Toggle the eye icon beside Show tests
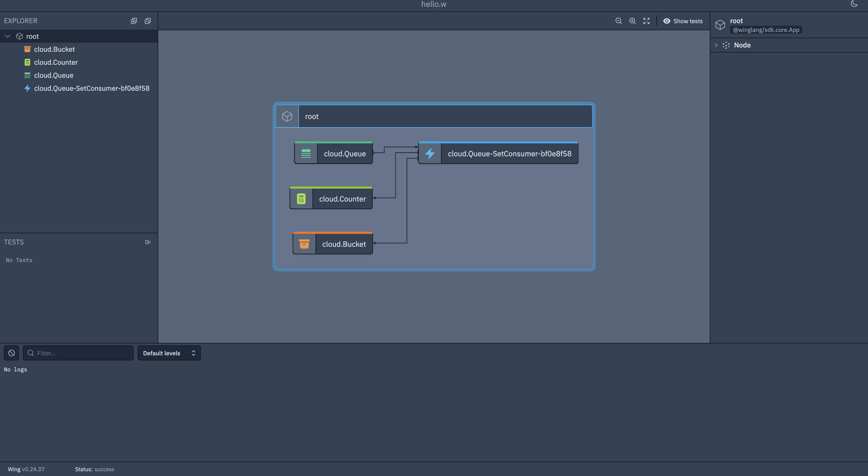868x476 pixels. (x=667, y=21)
